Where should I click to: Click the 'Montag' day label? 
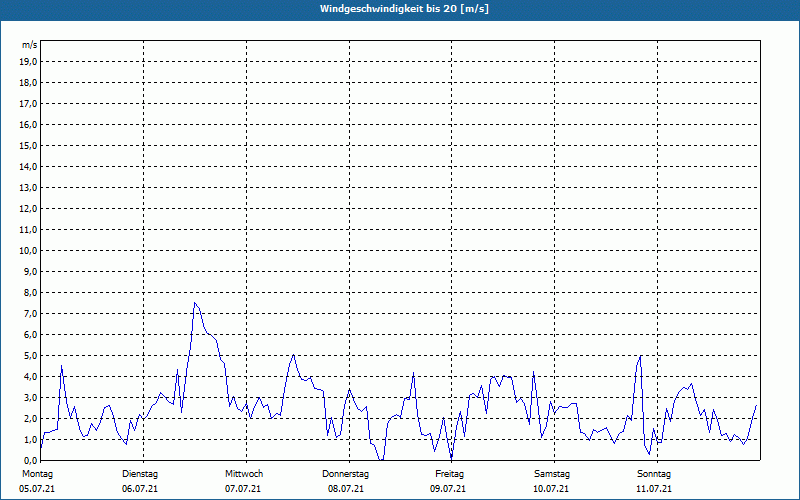coord(37,474)
